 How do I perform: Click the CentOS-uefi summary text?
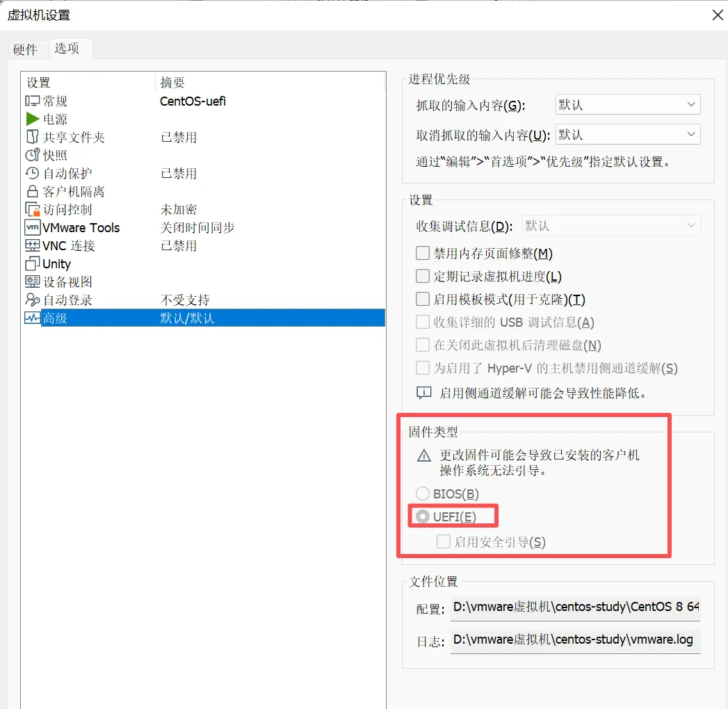click(x=193, y=101)
